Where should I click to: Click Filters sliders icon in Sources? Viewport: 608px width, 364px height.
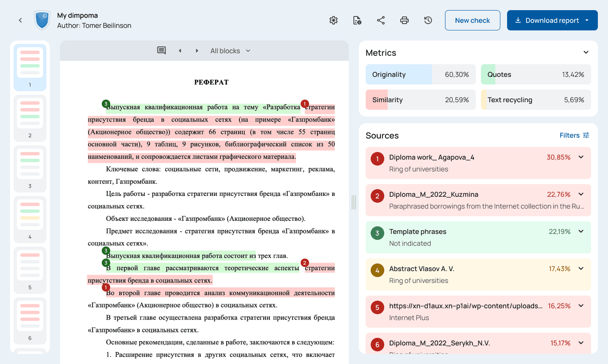point(586,135)
